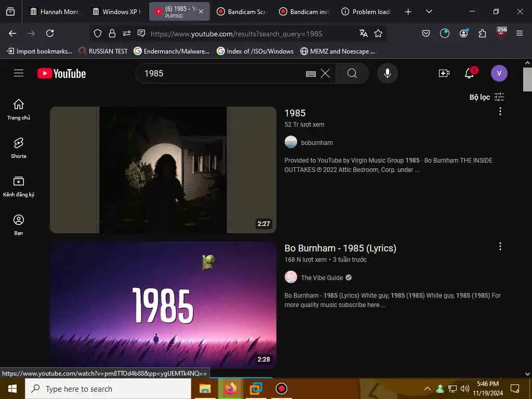
Task: Click the translate page icon
Action: click(x=363, y=33)
